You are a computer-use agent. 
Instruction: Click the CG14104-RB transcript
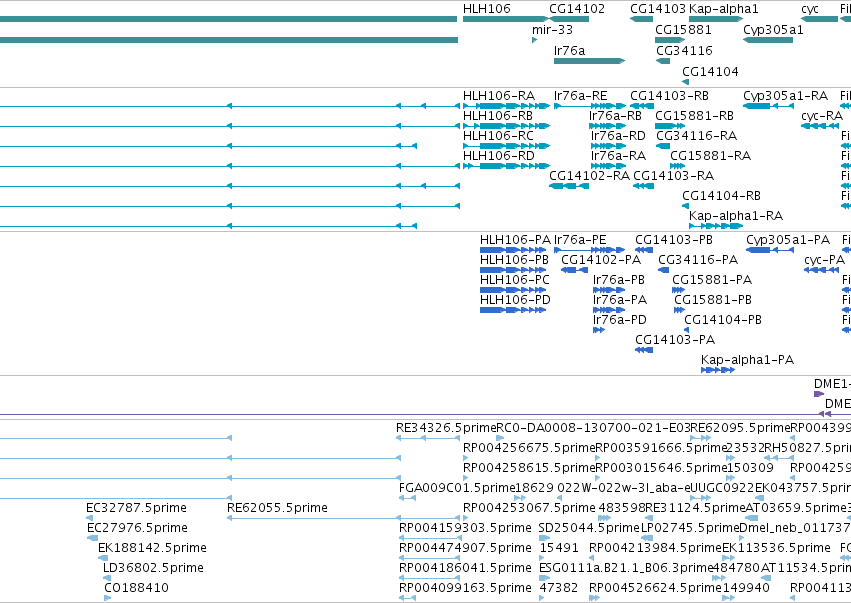pyautogui.click(x=685, y=206)
